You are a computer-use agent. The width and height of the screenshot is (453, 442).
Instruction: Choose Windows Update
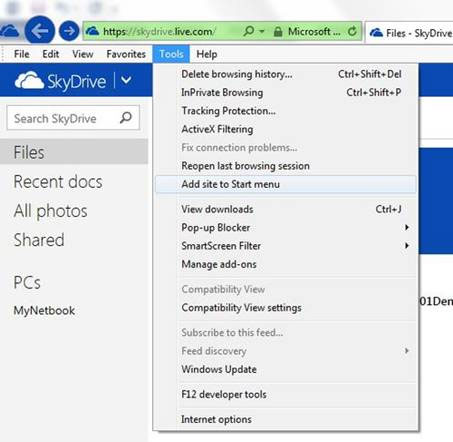coord(286,369)
